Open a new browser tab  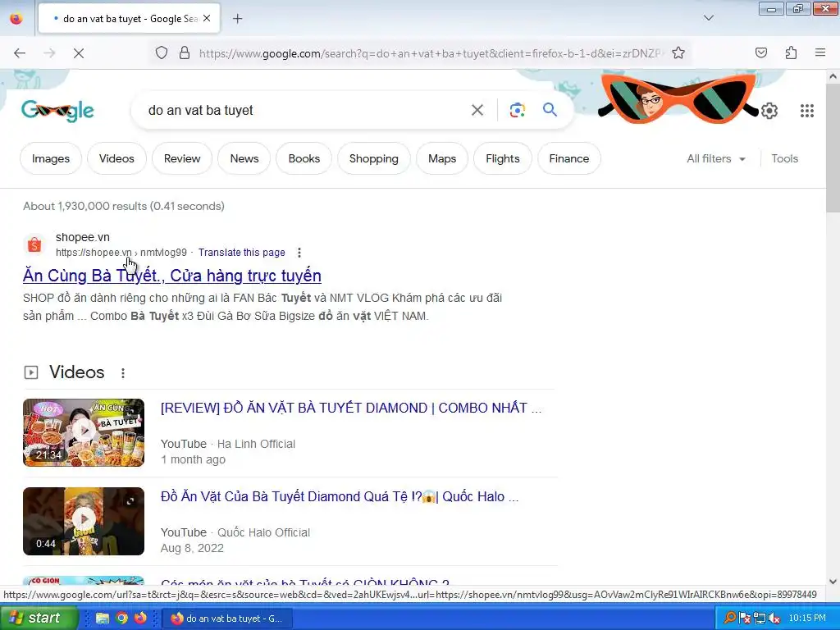point(237,19)
